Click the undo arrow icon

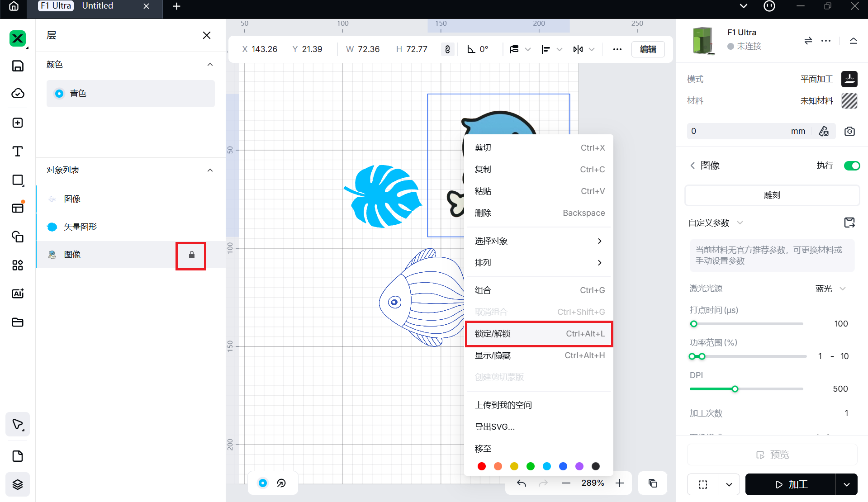(522, 483)
